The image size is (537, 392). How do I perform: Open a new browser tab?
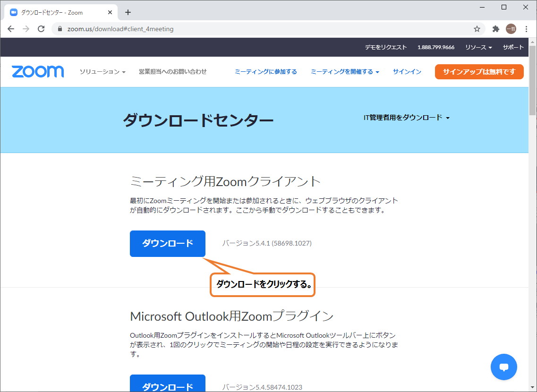pyautogui.click(x=128, y=12)
